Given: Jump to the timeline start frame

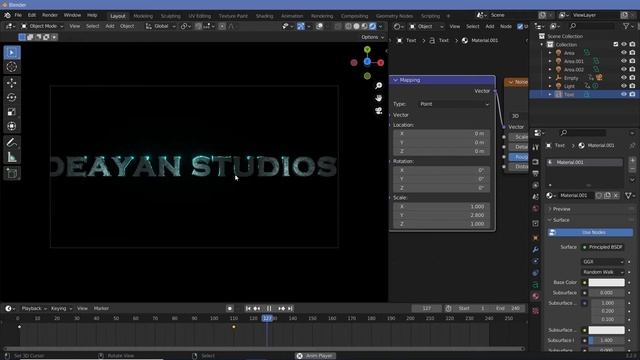Looking at the screenshot, I should point(248,309).
